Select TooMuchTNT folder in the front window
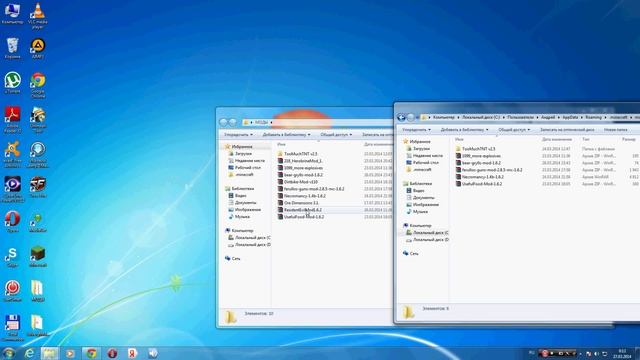 coord(478,149)
